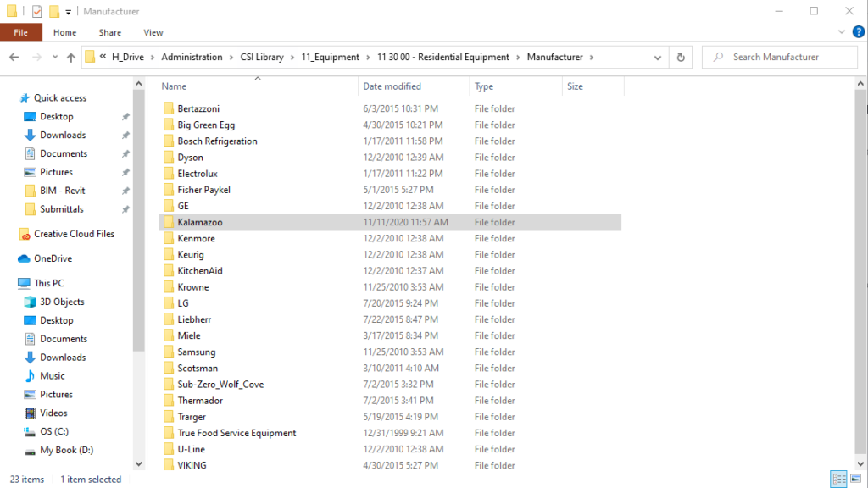This screenshot has width=868, height=488.
Task: Click the Forward navigation arrow
Action: point(36,57)
